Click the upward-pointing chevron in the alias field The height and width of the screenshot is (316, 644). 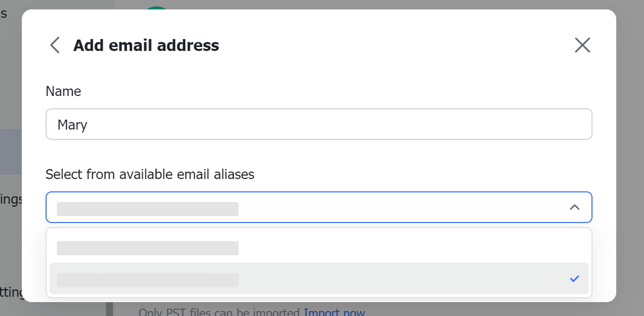point(575,207)
